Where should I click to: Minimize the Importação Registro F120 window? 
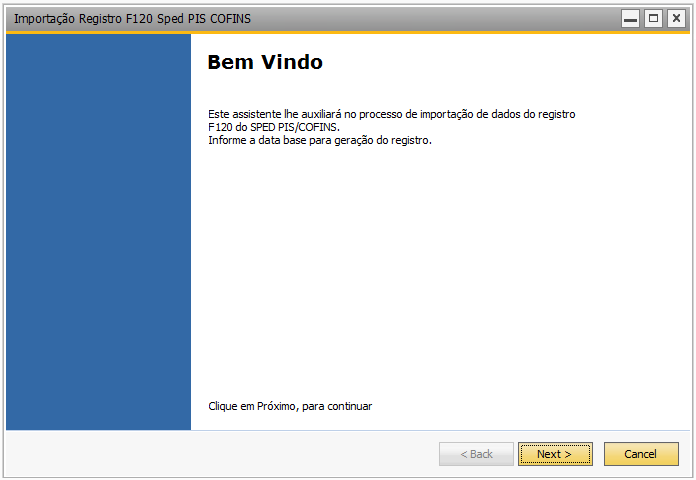click(x=630, y=19)
